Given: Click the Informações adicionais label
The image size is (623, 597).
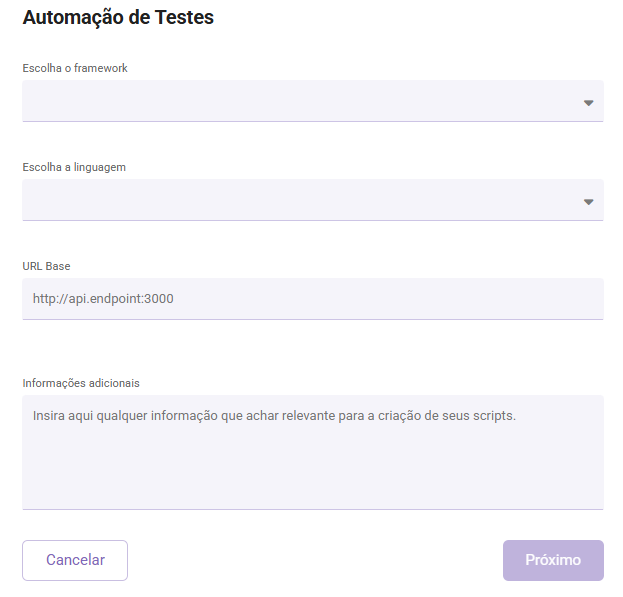Looking at the screenshot, I should pyautogui.click(x=81, y=383).
